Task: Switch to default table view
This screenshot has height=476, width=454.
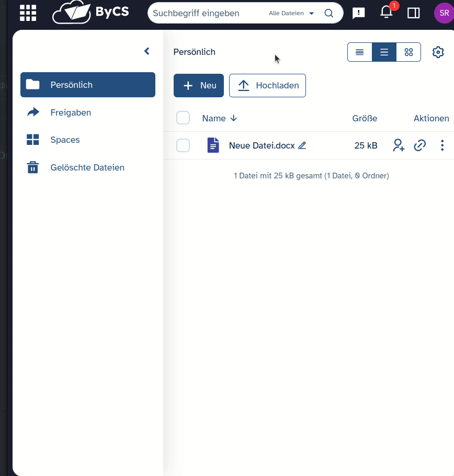Action: click(384, 52)
